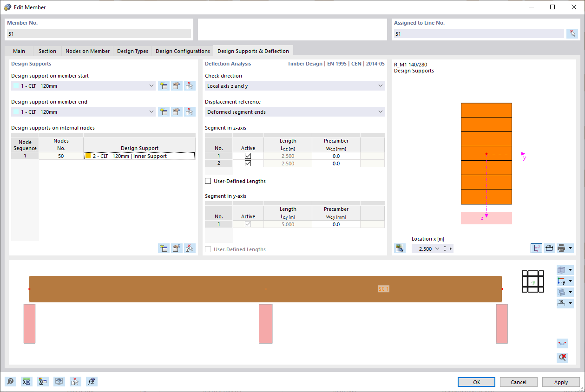The image size is (585, 392).
Task: Click the delete-pick icon in bottom toolbar
Action: [x=75, y=382]
